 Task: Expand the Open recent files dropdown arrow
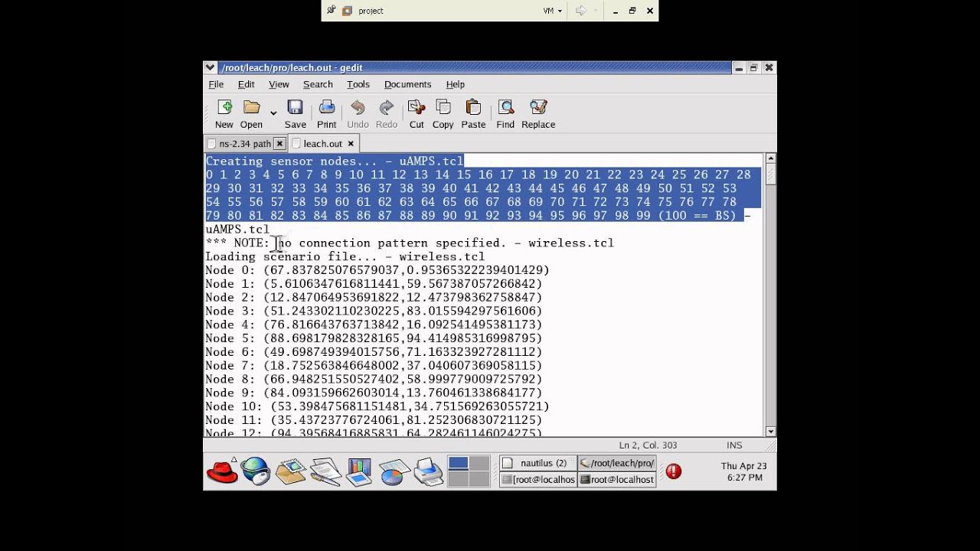(x=273, y=113)
